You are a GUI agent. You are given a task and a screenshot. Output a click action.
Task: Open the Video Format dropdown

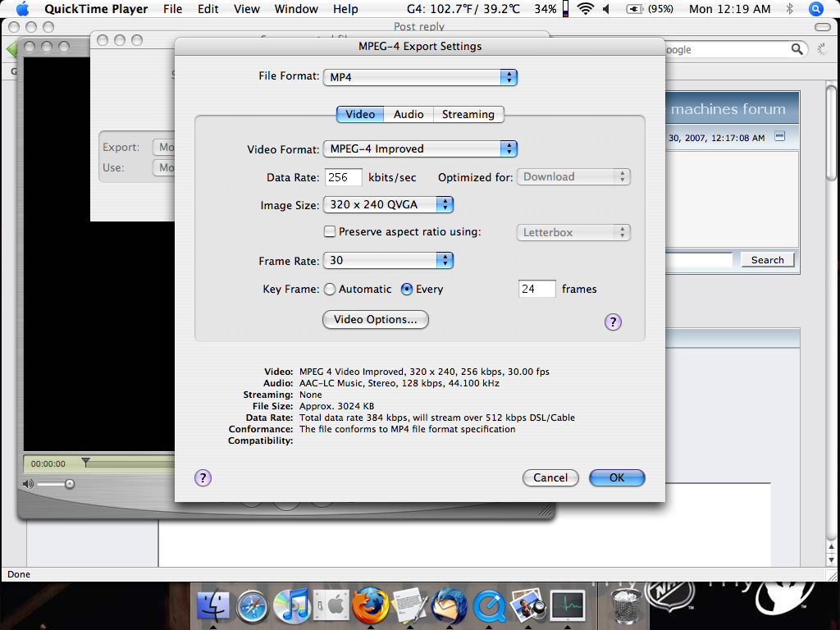point(420,149)
